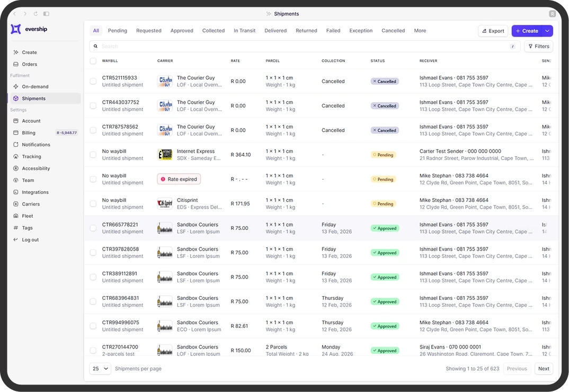
Task: Click the Export button
Action: [492, 31]
